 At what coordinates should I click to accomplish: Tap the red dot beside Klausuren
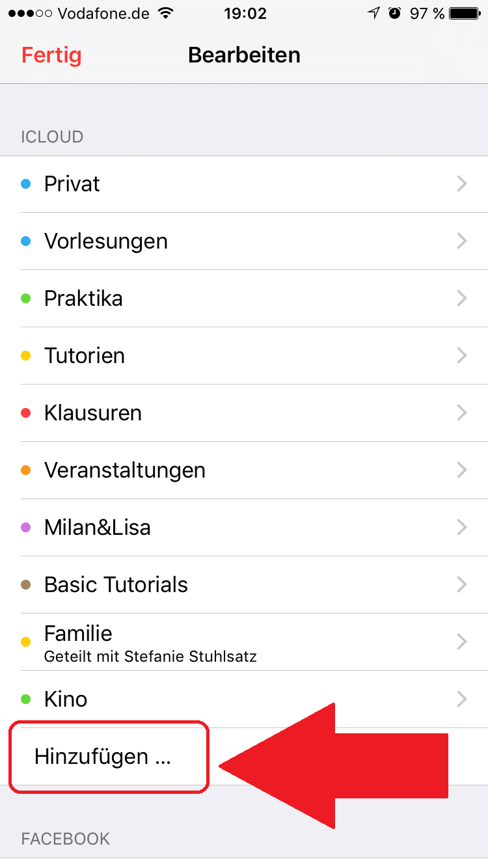26,413
